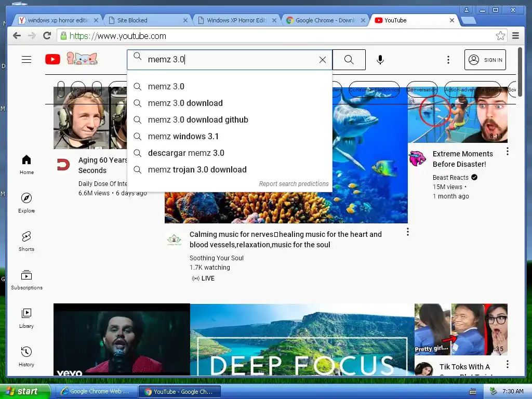Click Report search predictions link
Viewport: 532px width, 399px height.
pyautogui.click(x=294, y=184)
